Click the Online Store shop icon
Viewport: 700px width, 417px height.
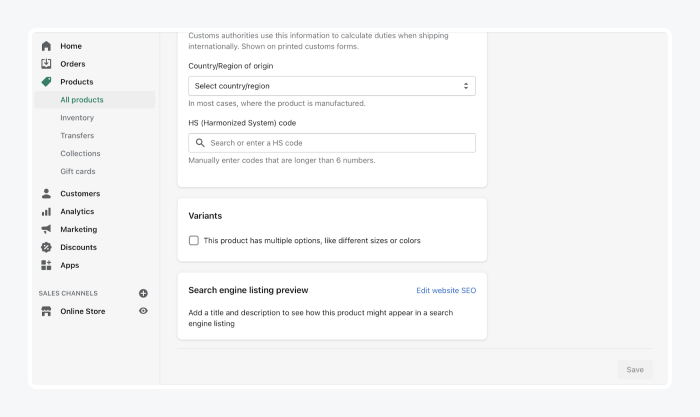[x=46, y=311]
